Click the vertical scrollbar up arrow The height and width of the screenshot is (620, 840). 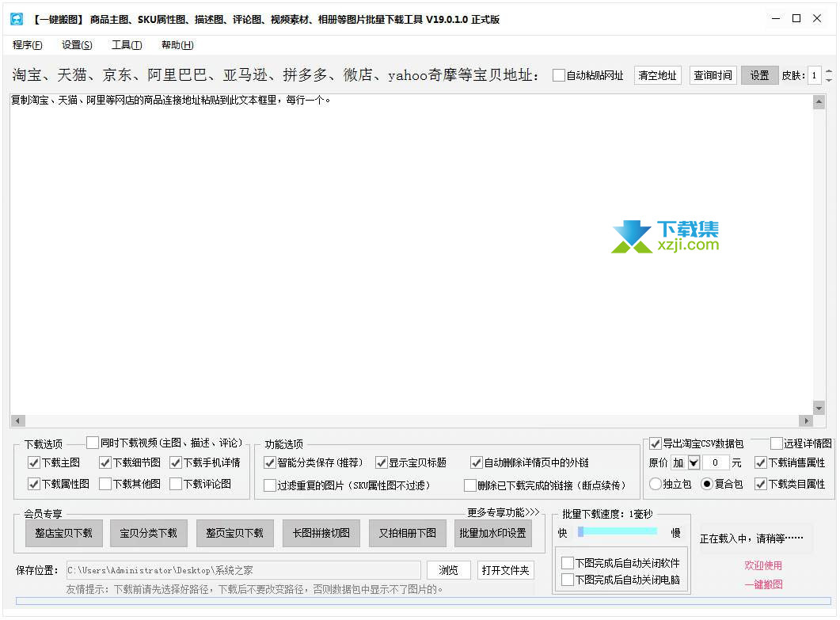point(819,102)
